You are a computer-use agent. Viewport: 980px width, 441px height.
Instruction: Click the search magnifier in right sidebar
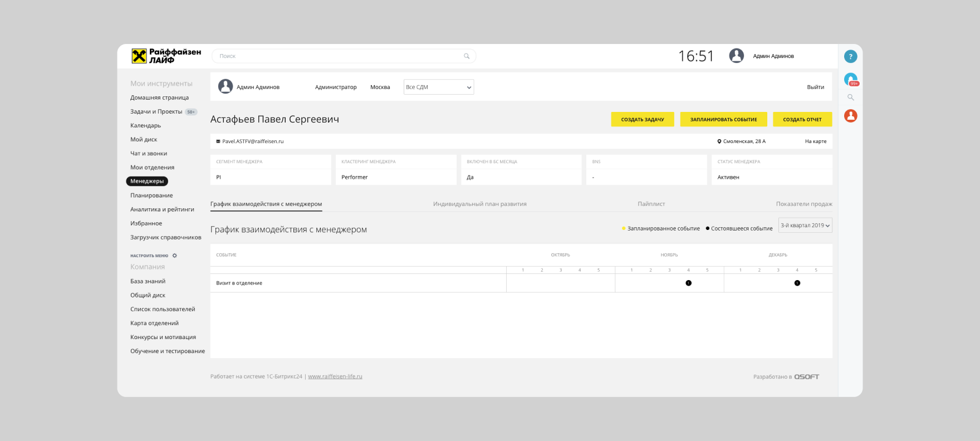pyautogui.click(x=850, y=97)
